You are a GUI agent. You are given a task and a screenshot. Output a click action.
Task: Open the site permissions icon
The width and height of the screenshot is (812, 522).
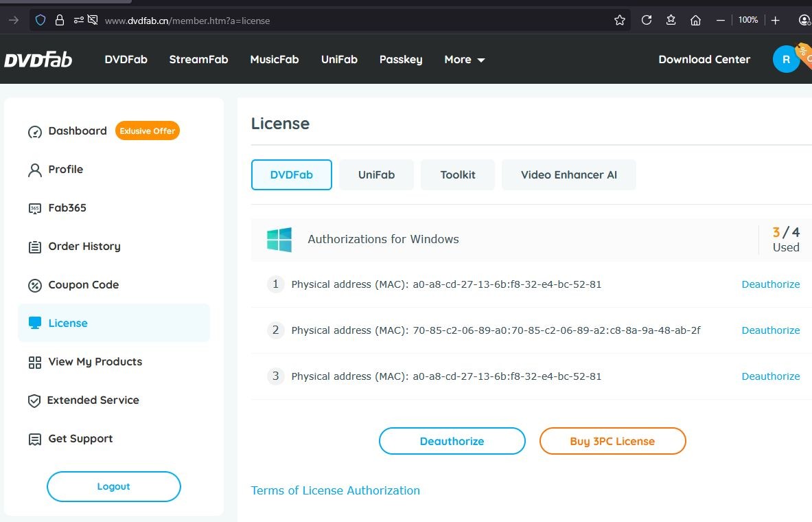(x=78, y=20)
